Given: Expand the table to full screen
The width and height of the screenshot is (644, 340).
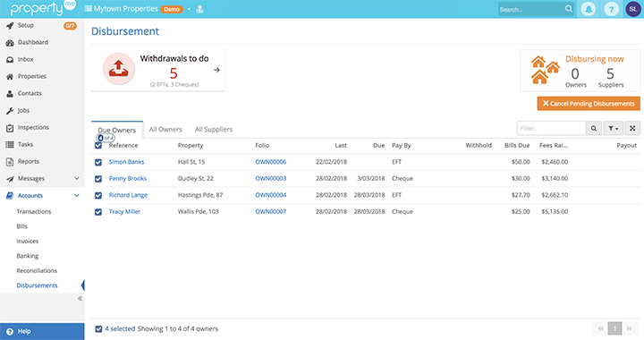Looking at the screenshot, I should coord(632,129).
